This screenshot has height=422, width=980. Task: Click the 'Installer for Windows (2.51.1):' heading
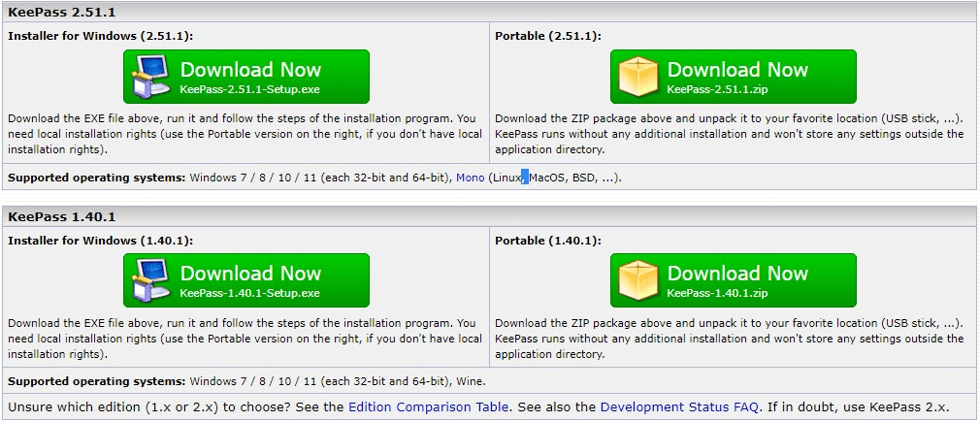click(x=101, y=36)
